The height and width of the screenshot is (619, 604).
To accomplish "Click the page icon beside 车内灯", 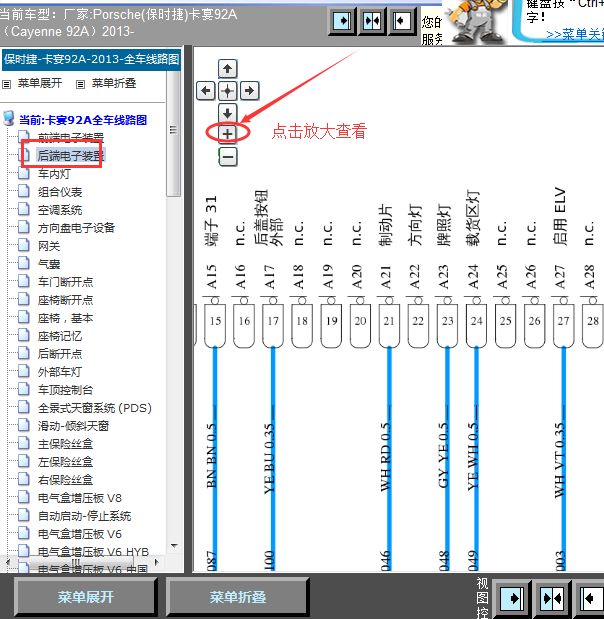I will click(x=24, y=173).
